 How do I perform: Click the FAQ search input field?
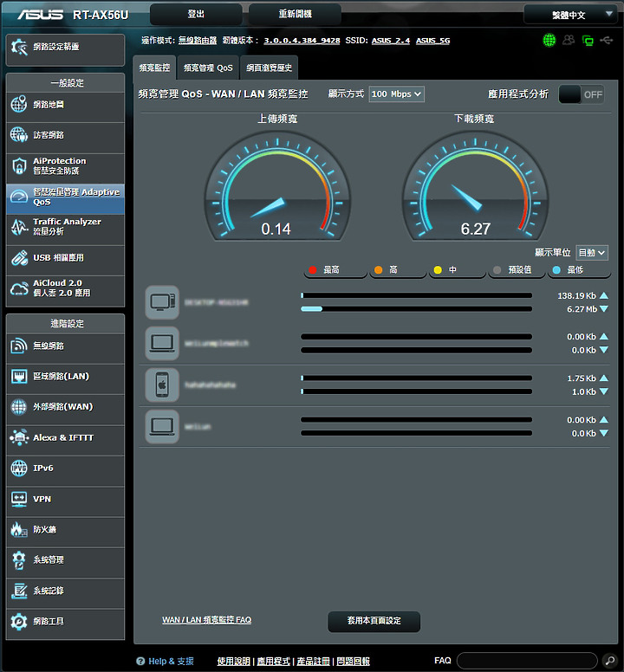[527, 661]
